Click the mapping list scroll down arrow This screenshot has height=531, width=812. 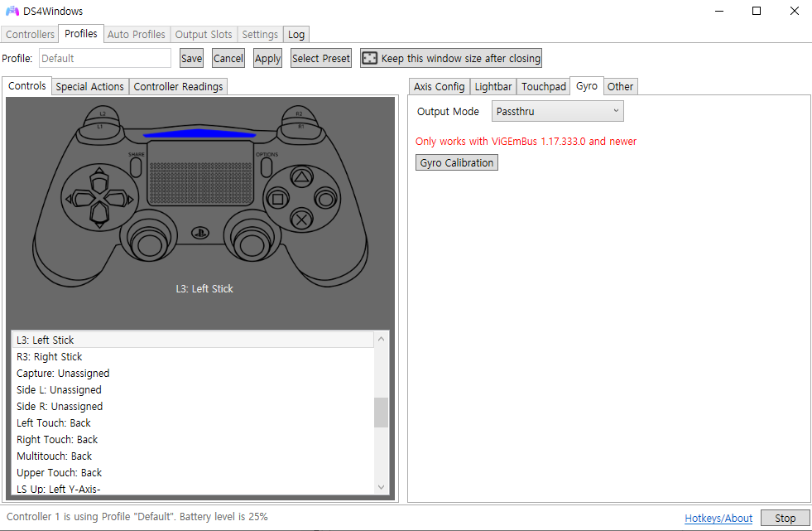pos(381,487)
